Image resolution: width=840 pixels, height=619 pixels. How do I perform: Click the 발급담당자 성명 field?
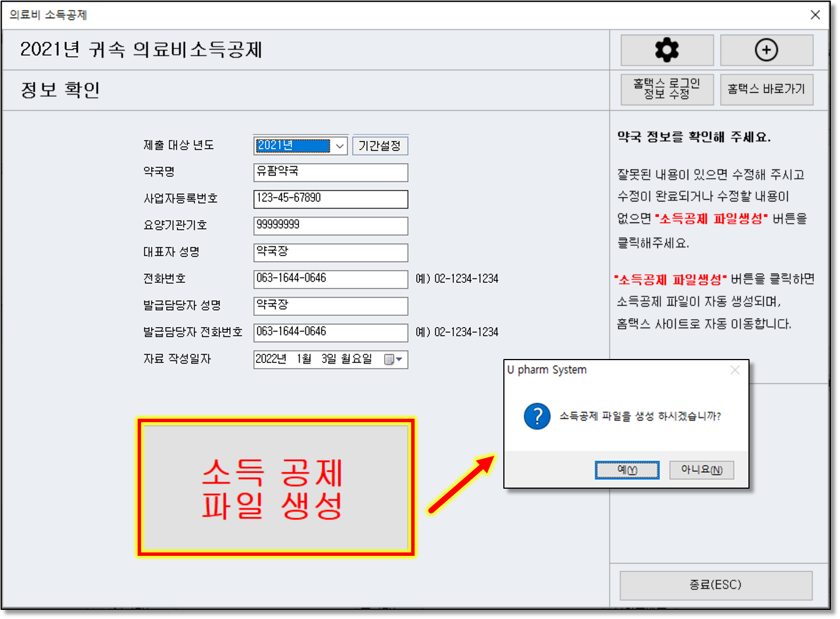pos(330,306)
